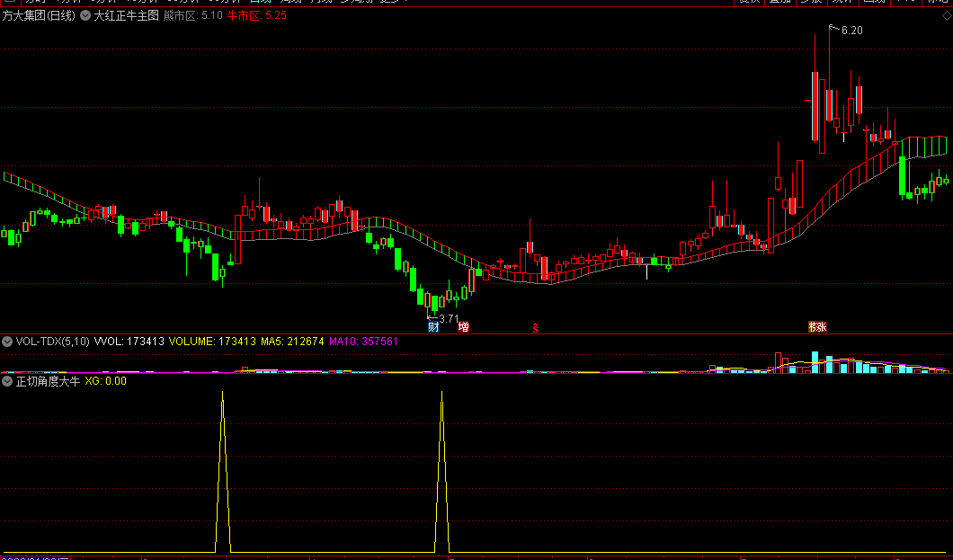This screenshot has width=953, height=560.
Task: Click the 牛市区: 5.25 value
Action: coord(256,16)
